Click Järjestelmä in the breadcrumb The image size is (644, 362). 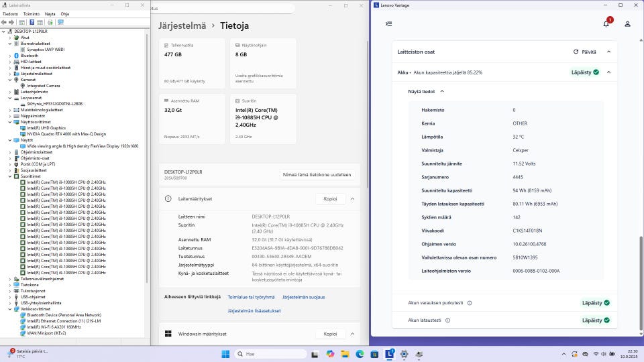(182, 25)
